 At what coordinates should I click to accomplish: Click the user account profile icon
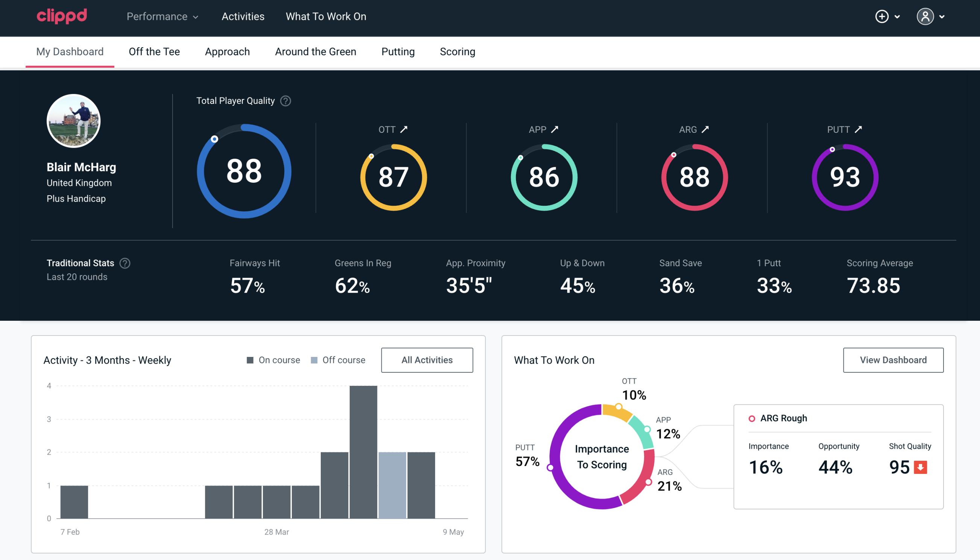point(925,17)
